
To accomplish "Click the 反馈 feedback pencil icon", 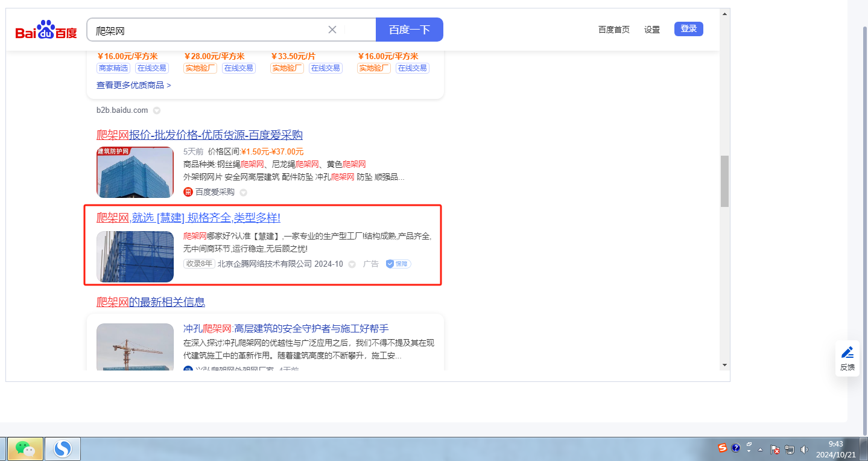I will point(847,352).
